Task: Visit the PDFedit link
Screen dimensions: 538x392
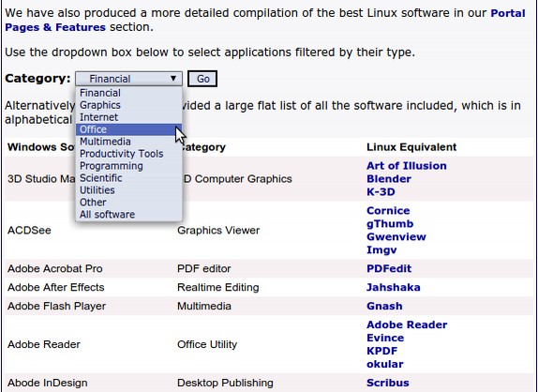Action: 389,268
